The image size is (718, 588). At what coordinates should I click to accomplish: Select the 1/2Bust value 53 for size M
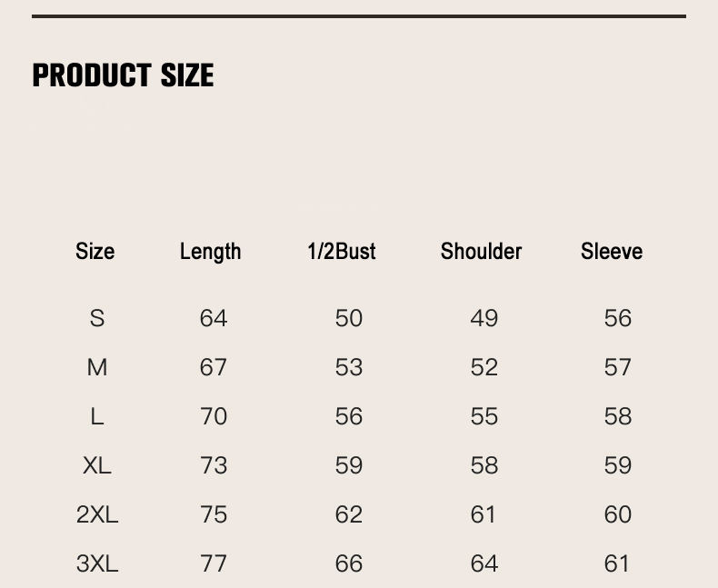point(349,367)
